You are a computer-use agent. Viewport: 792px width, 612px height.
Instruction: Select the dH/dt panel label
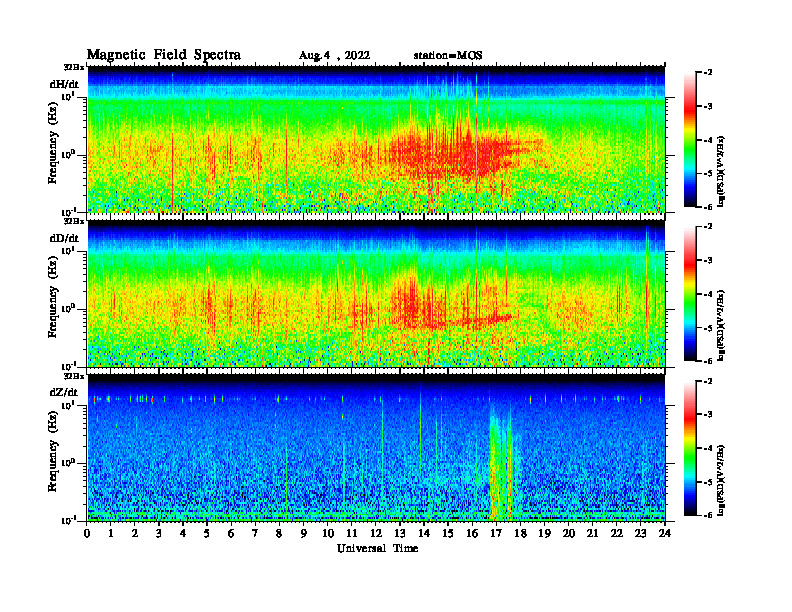[64, 84]
